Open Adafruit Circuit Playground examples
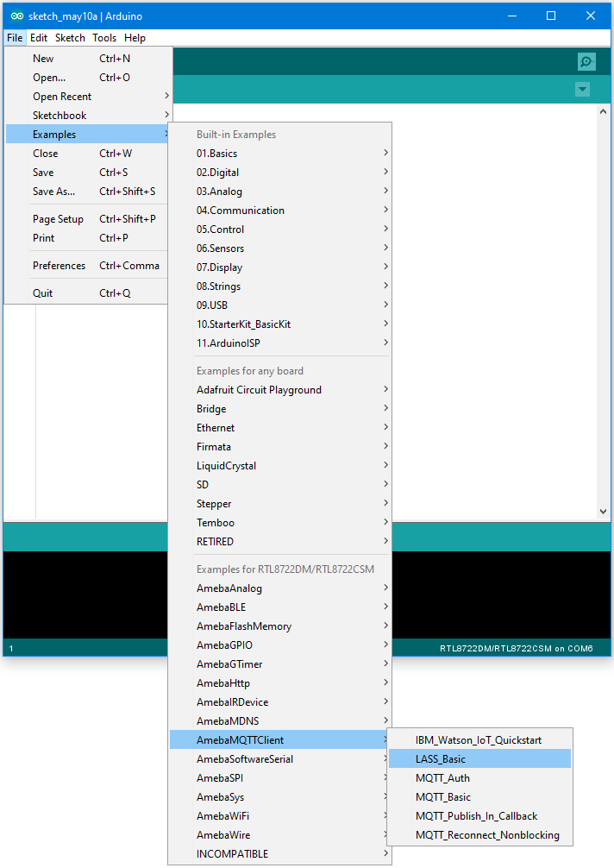 pos(280,390)
